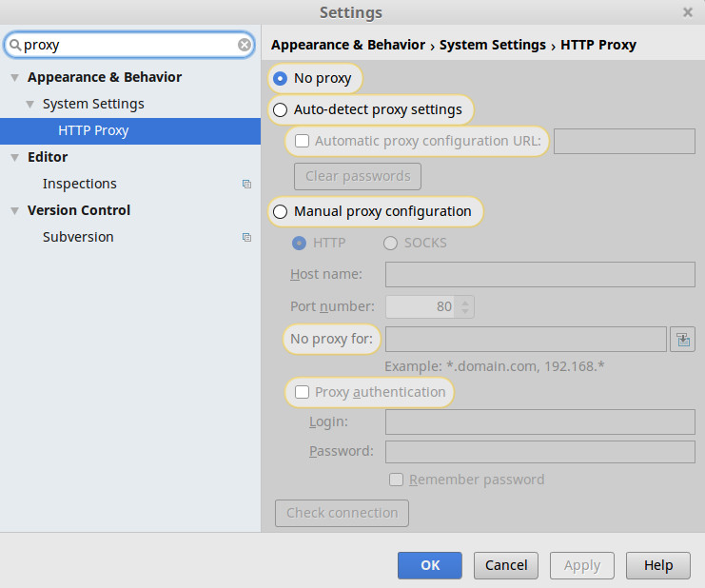Click the automatic proxy configuration URL field
705x588 pixels.
[624, 141]
